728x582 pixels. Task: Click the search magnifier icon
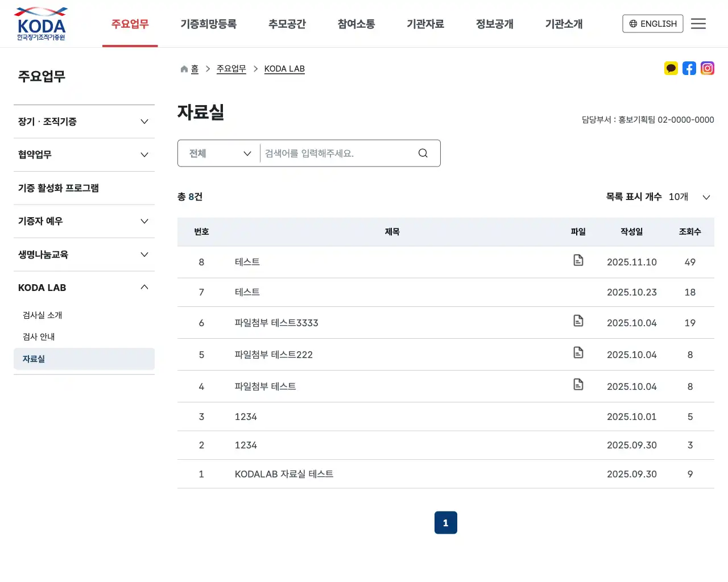[423, 153]
